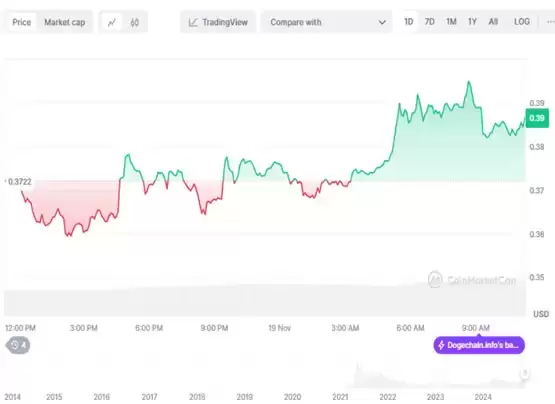Switch to Market cap view

pyautogui.click(x=64, y=22)
